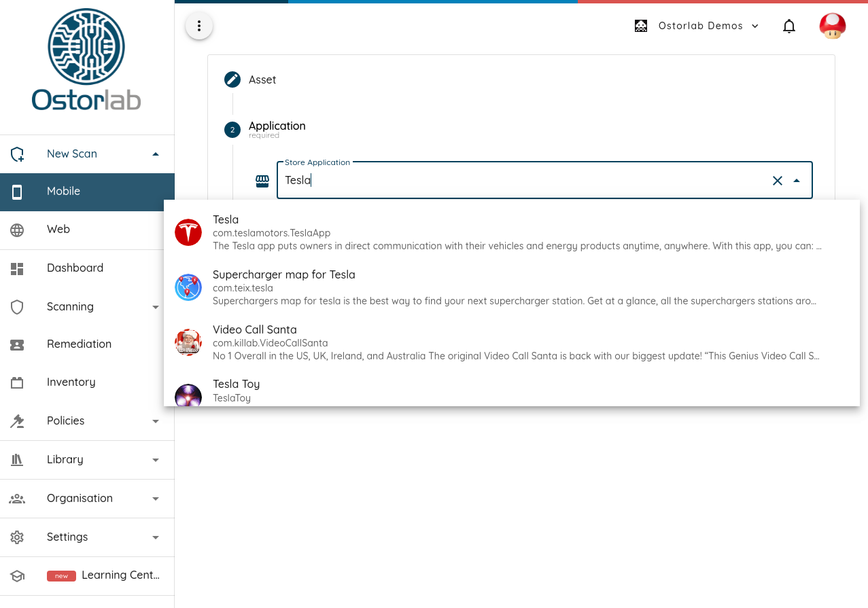Click the store icon next to Store Application

pyautogui.click(x=262, y=180)
